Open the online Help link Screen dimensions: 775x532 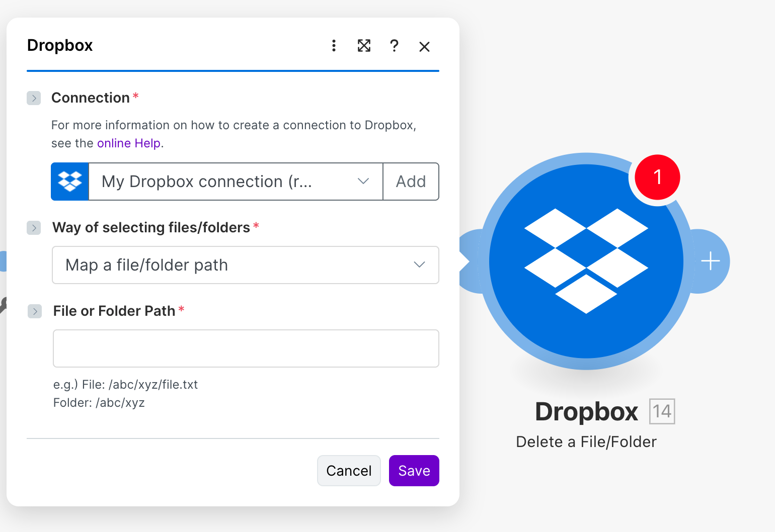[x=129, y=143]
